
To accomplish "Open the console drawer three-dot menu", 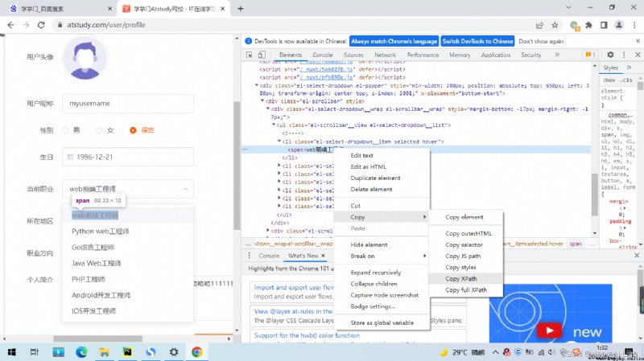I will coord(249,256).
